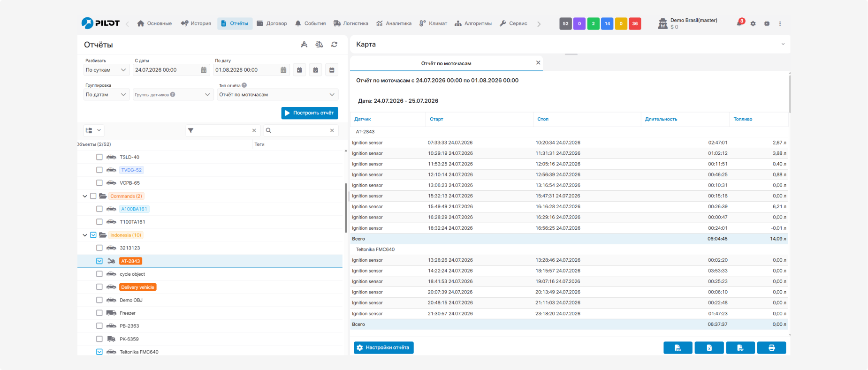Open the Группы датчиков dropdown
The width and height of the screenshot is (868, 370).
pyautogui.click(x=173, y=94)
